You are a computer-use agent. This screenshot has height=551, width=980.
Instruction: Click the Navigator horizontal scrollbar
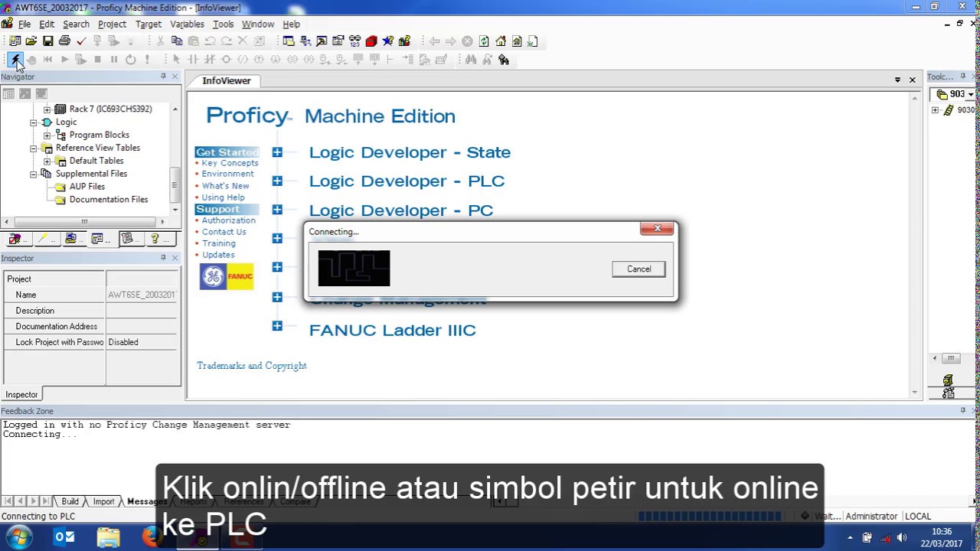point(87,222)
